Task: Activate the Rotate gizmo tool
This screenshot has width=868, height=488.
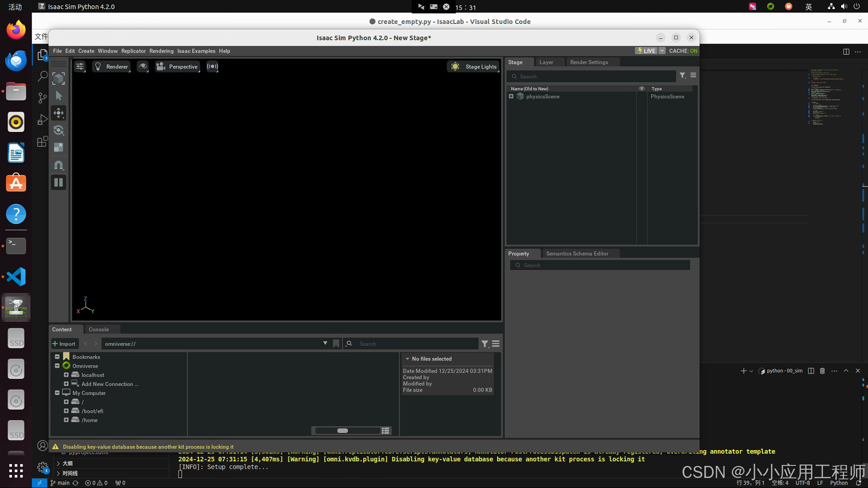Action: point(59,130)
